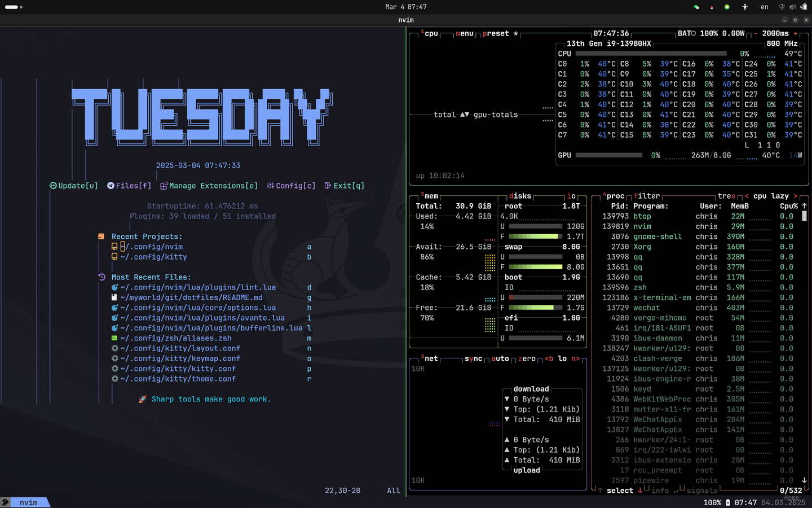This screenshot has width=812, height=508.
Task: Click the folder icon beside ~/.config/kitty project
Action: click(x=114, y=257)
